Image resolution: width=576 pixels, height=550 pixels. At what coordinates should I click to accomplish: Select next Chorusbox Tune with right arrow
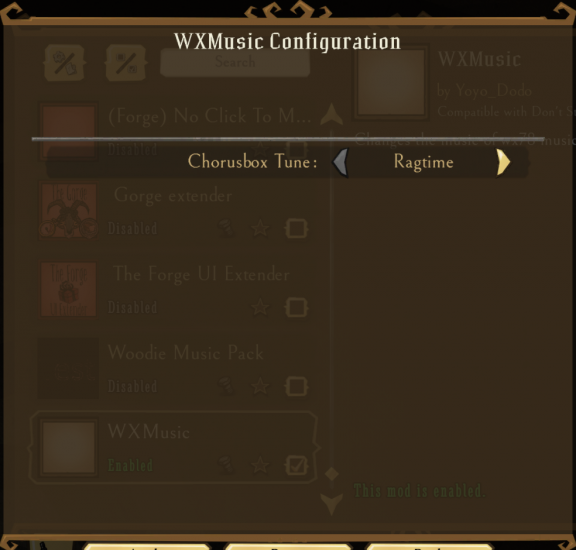tap(503, 162)
